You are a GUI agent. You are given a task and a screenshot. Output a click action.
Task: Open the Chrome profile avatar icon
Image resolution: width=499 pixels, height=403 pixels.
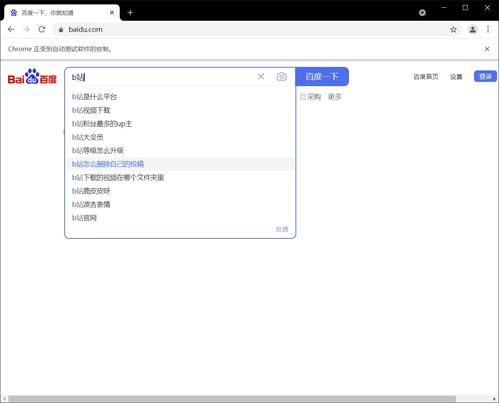pyautogui.click(x=472, y=29)
